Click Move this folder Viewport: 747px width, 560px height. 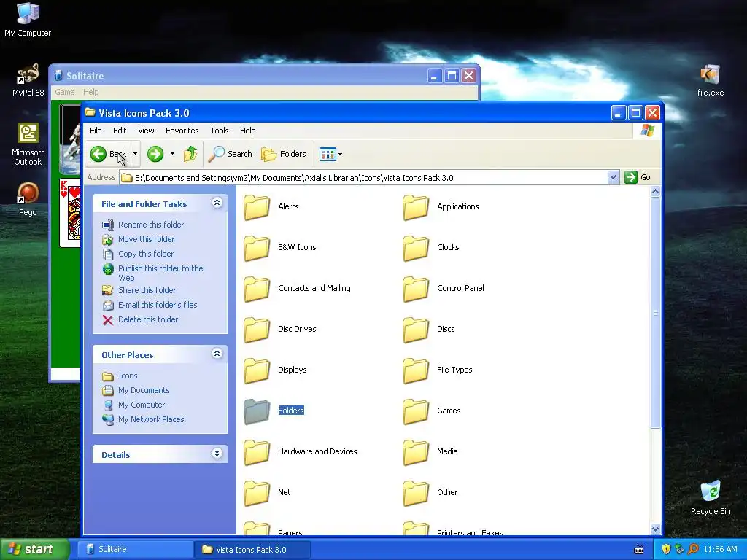(x=146, y=239)
